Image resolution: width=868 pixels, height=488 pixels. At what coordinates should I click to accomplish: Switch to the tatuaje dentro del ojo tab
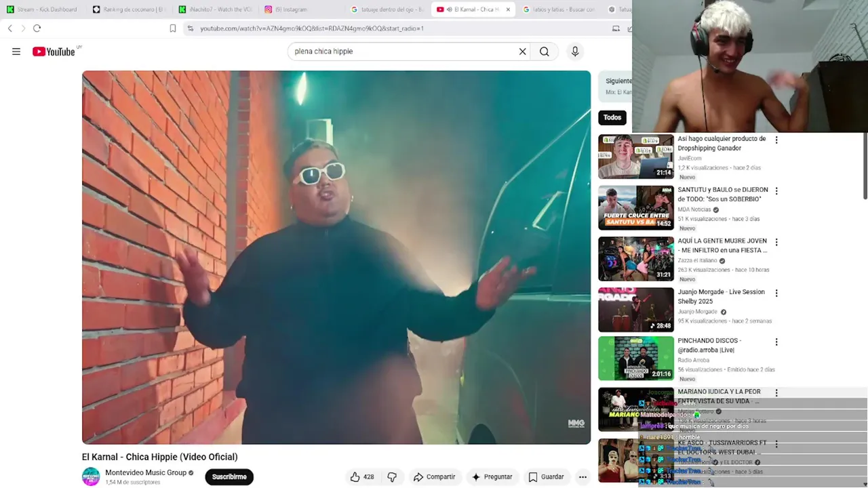click(x=387, y=9)
